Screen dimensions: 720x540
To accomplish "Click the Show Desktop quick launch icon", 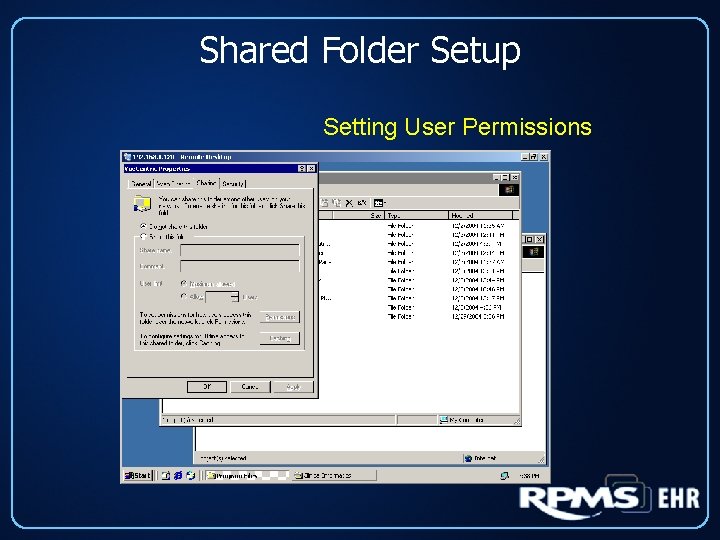I will (165, 476).
